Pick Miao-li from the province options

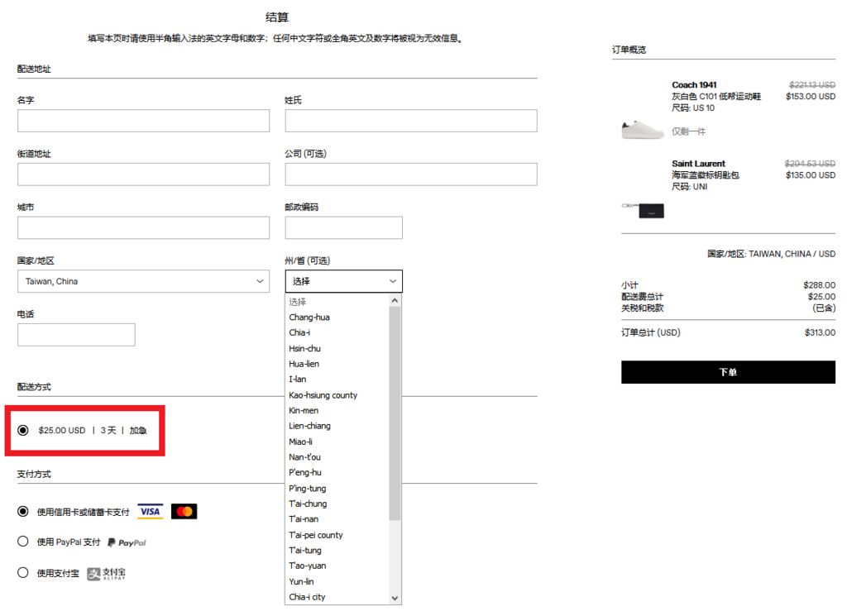pyautogui.click(x=337, y=442)
